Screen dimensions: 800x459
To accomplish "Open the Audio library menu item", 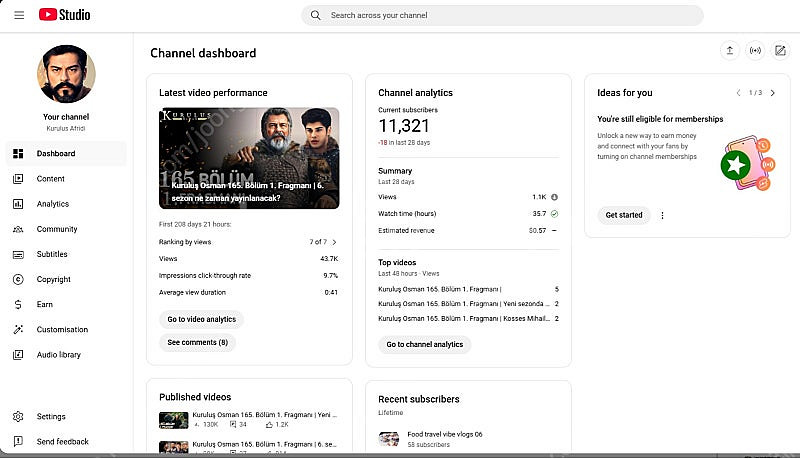I will (x=66, y=355).
